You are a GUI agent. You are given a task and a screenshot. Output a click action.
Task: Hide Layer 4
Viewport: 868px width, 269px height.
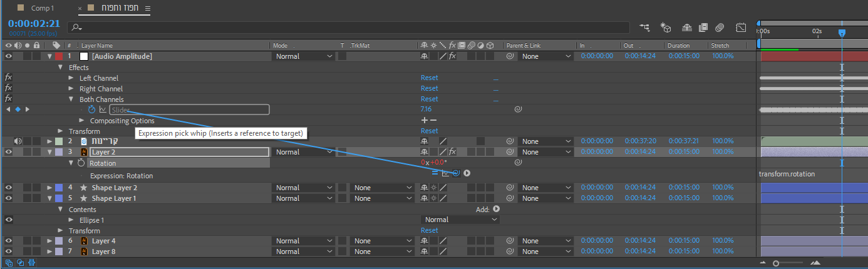coord(9,241)
